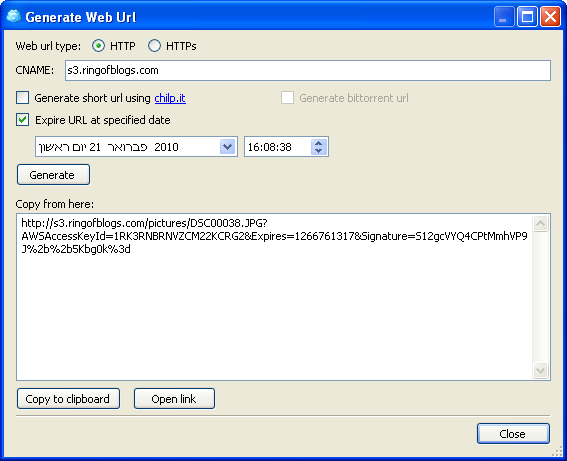This screenshot has height=461, width=567.
Task: Open the chilp.it link
Action: (170, 98)
